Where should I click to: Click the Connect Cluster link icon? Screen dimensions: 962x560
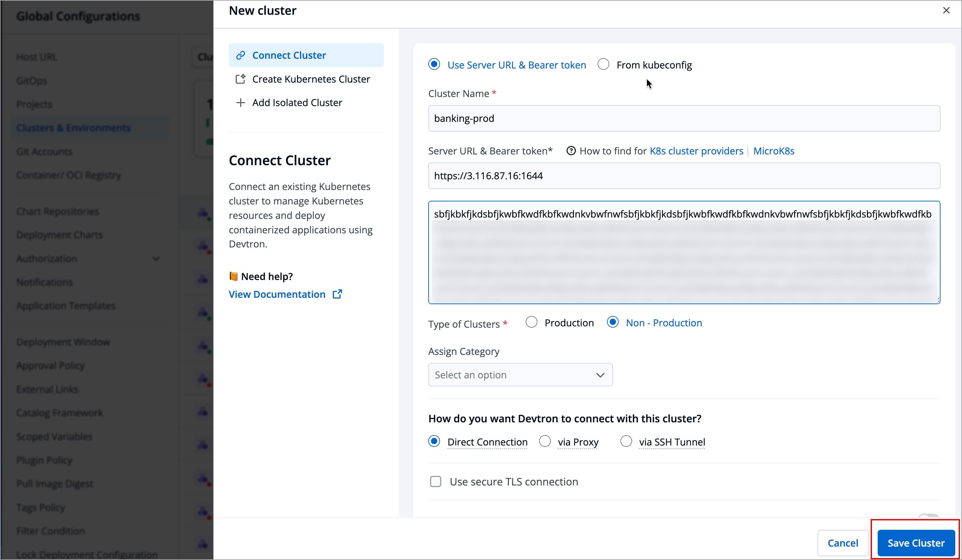click(x=241, y=55)
